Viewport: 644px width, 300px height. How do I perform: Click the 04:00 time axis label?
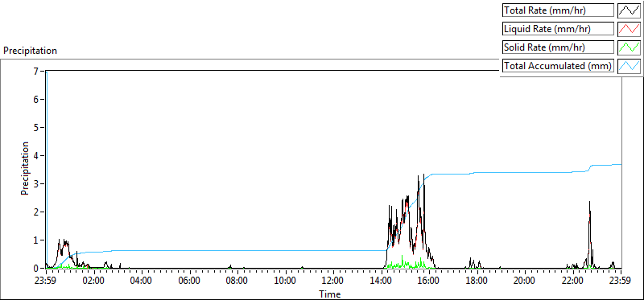142,282
